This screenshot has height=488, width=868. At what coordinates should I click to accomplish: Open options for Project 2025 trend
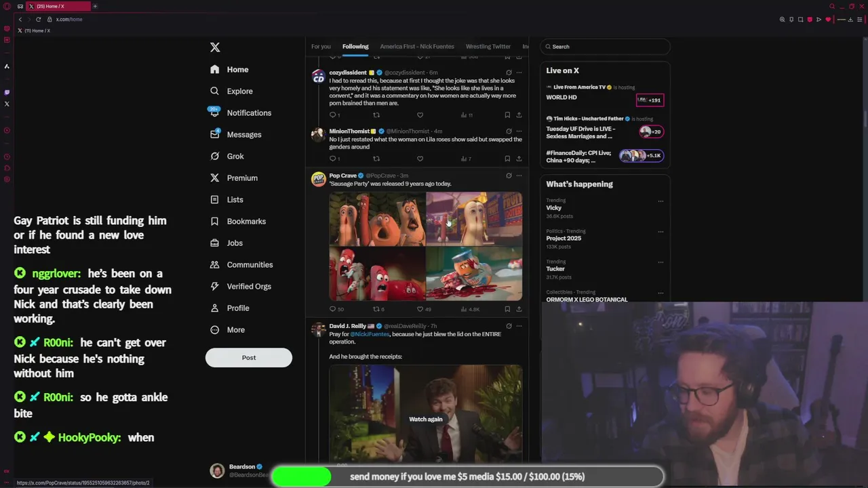coord(660,232)
